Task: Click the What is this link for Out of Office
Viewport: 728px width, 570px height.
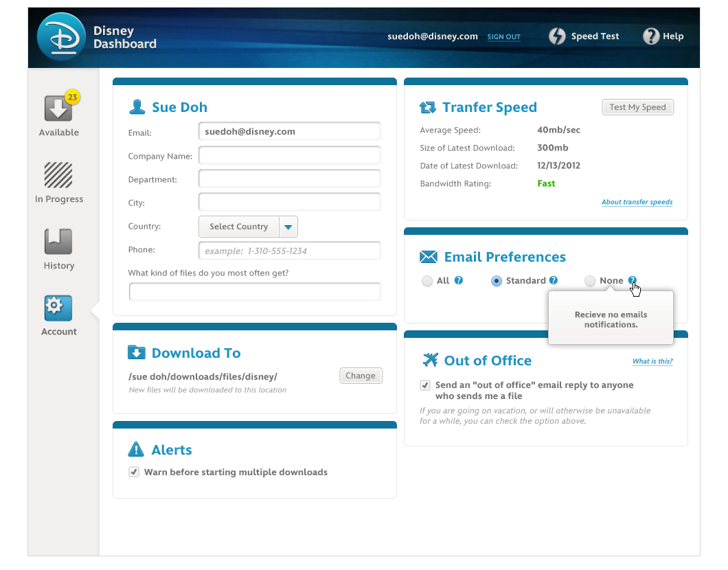Action: [x=652, y=361]
